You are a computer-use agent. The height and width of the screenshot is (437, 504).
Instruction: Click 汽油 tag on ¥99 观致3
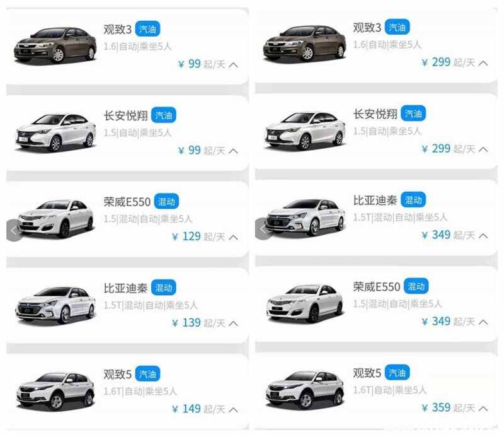(147, 29)
